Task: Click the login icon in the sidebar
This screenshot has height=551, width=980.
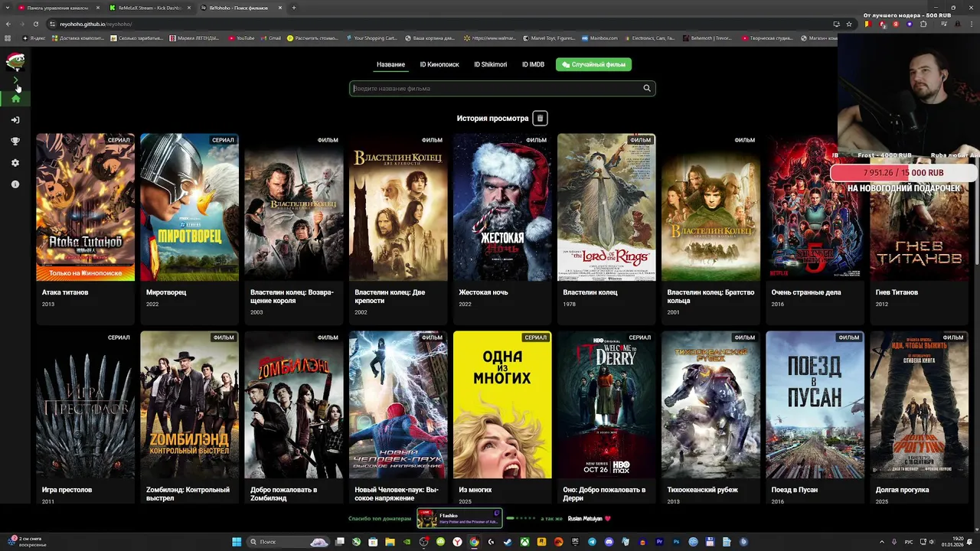Action: tap(15, 119)
